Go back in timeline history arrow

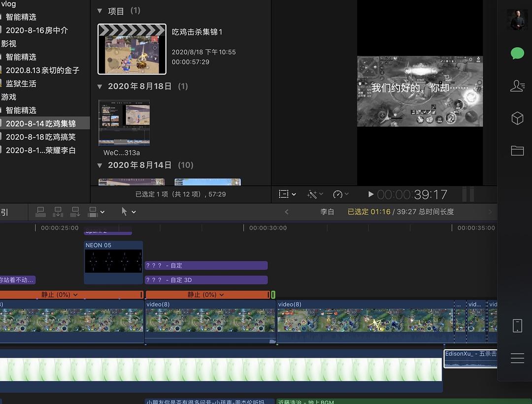[x=287, y=212]
